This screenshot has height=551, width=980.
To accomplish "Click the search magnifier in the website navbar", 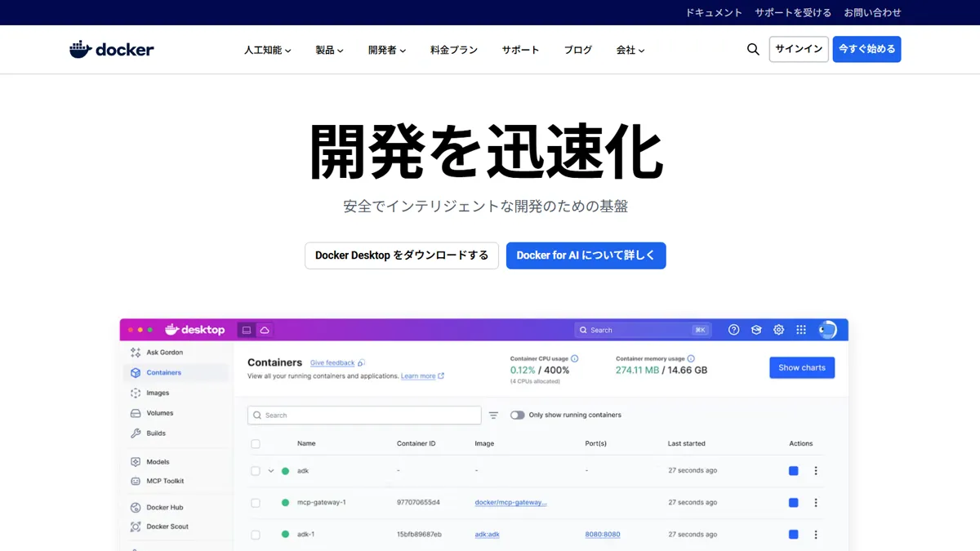I will click(x=753, y=49).
